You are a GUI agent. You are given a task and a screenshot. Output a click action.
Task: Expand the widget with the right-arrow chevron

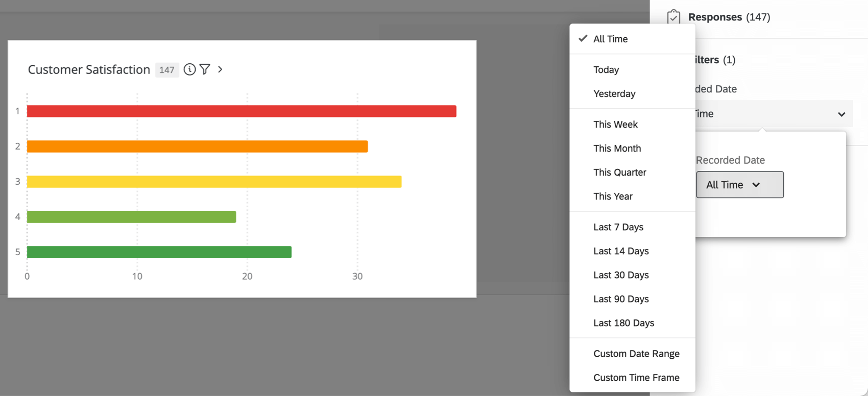tap(220, 69)
